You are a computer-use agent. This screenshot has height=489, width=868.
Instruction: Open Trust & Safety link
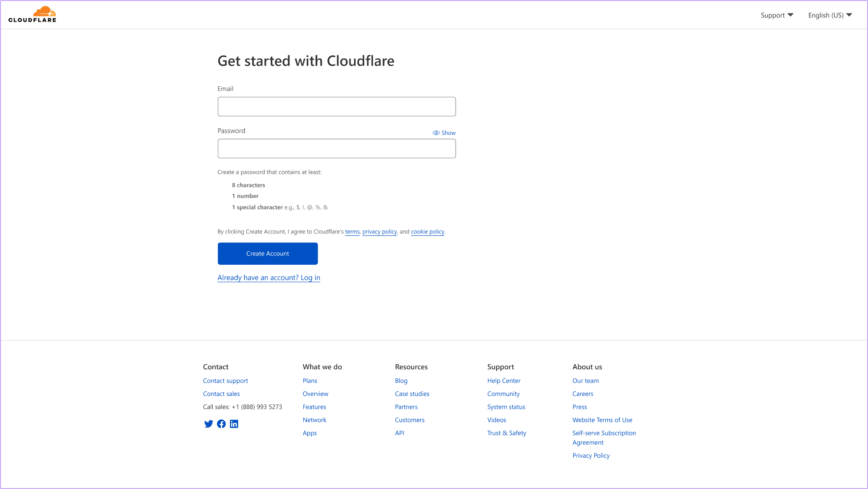pyautogui.click(x=507, y=433)
